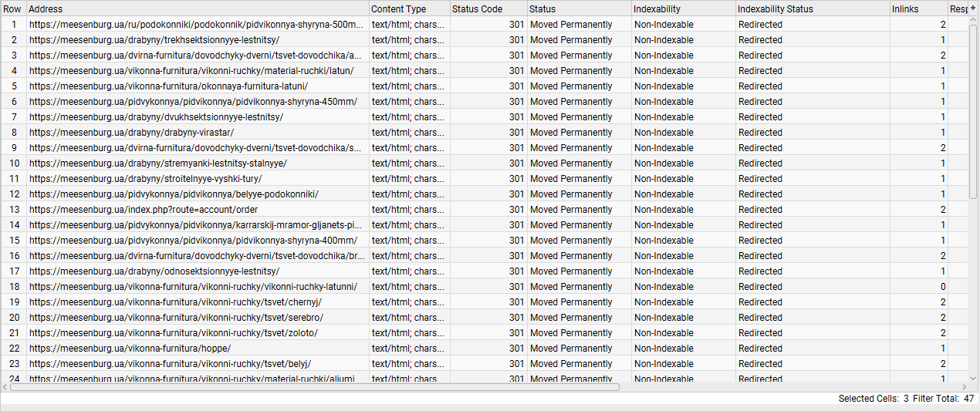Click the Content Type cell in row 3

(x=408, y=56)
